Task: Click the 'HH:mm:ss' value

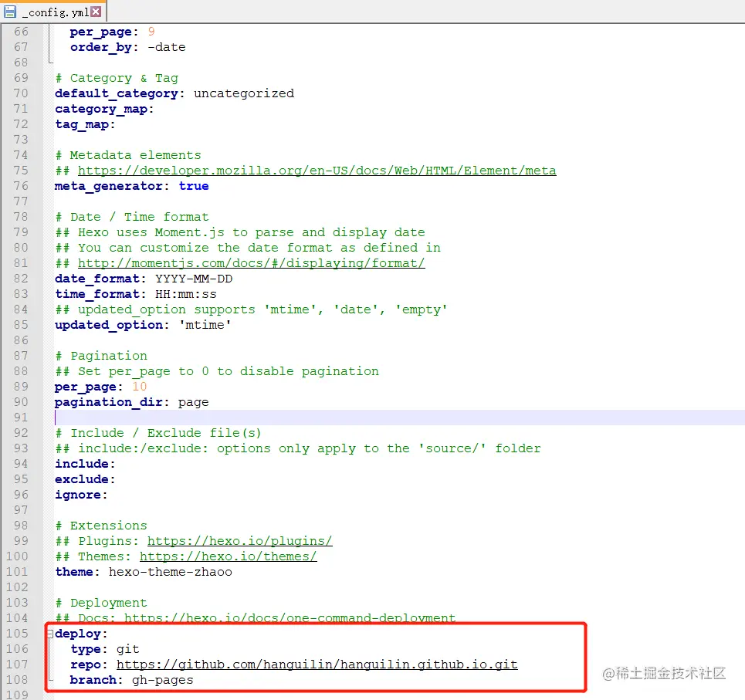Action: click(186, 294)
